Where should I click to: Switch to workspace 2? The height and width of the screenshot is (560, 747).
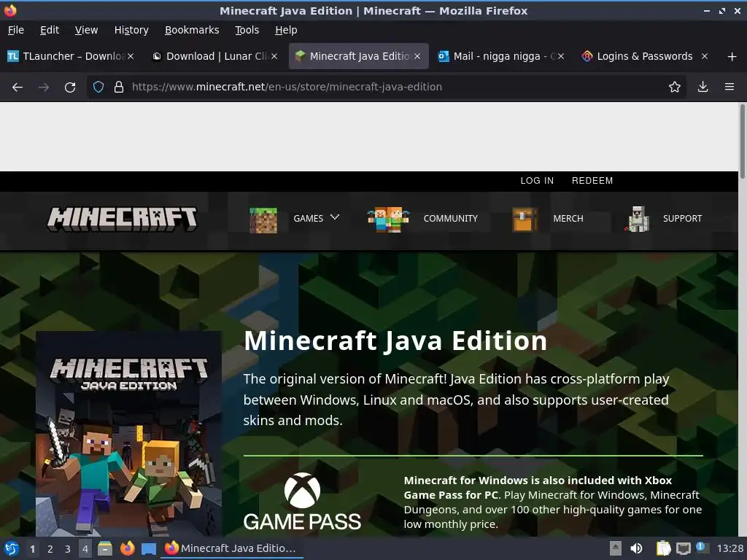[x=50, y=549]
